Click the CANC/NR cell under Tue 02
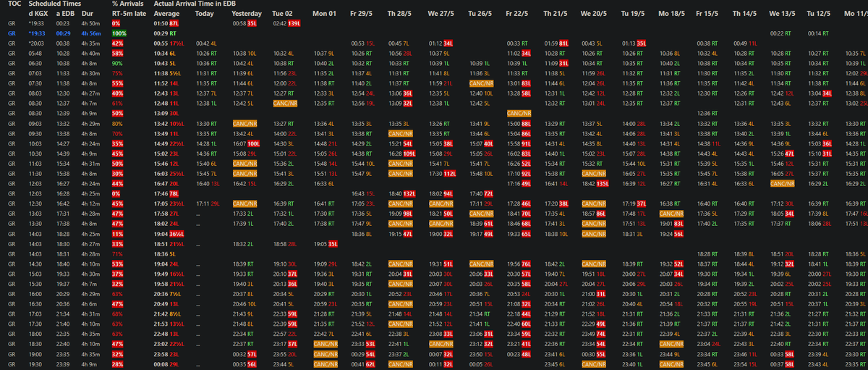 pyautogui.click(x=286, y=104)
